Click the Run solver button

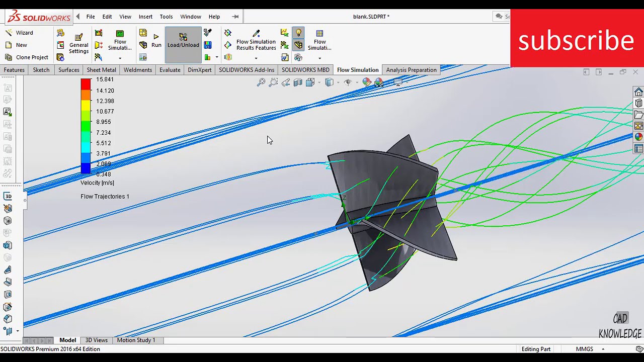point(156,41)
